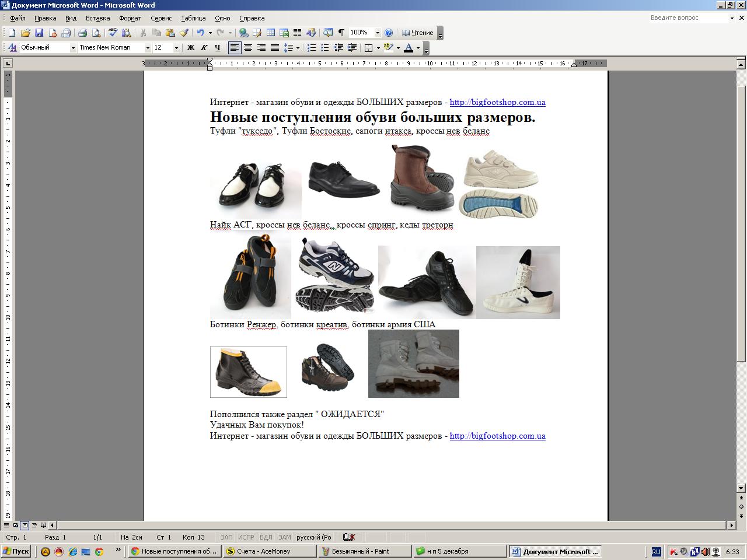The image size is (747, 560).
Task: Expand the font color dropdown arrow
Action: coord(418,48)
